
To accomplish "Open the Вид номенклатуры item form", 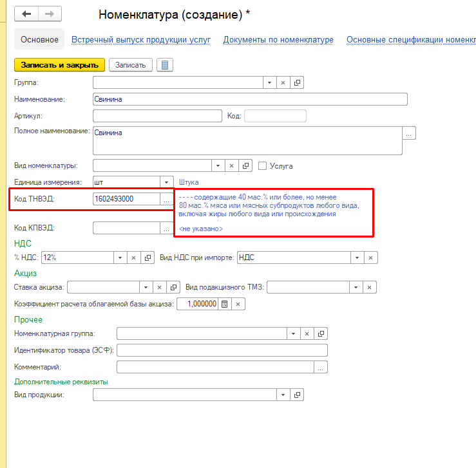I will (245, 165).
